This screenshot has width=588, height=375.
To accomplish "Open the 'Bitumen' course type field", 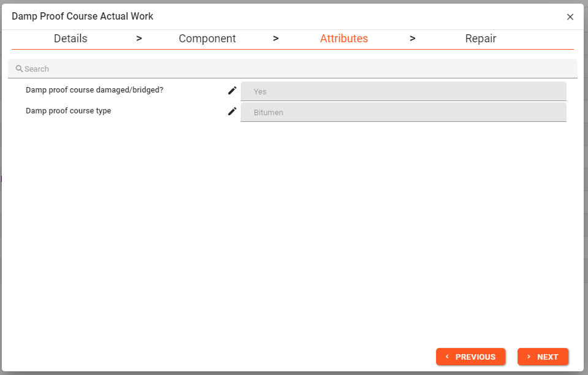I will pyautogui.click(x=403, y=113).
